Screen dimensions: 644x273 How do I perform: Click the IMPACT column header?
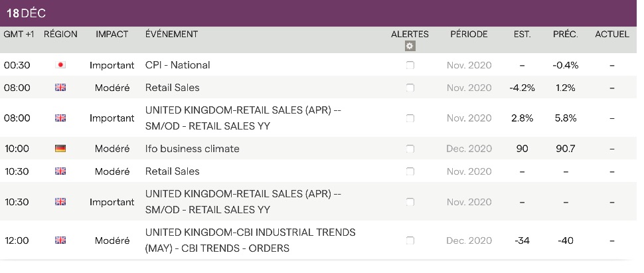(x=112, y=34)
